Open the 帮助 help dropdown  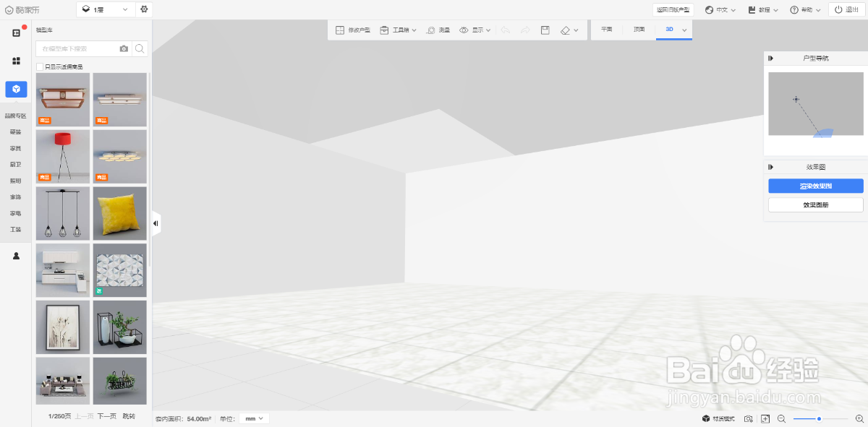[805, 10]
